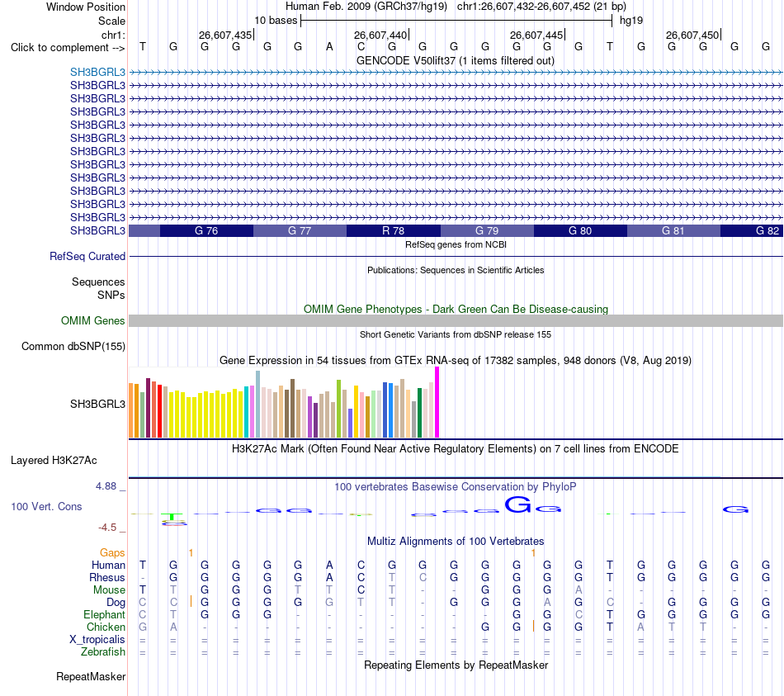Click the 'Click to complement -->' label
Image resolution: width=784 pixels, height=696 pixels.
point(68,48)
